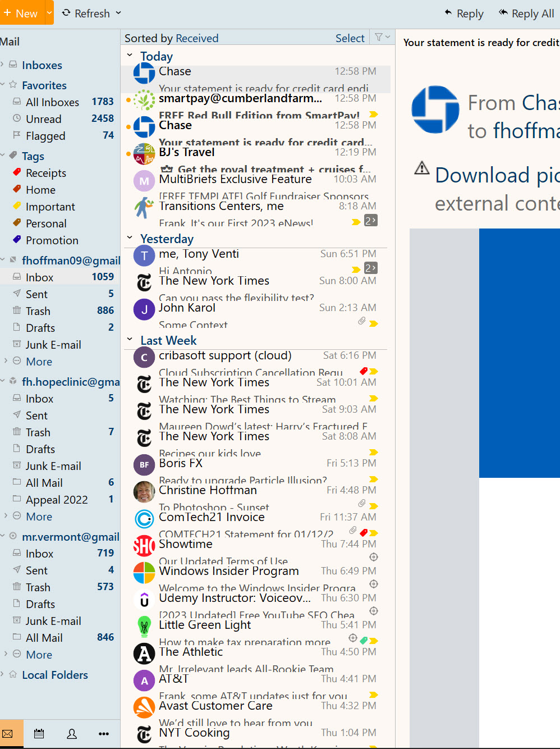Open the more options ellipsis in bottom bar
560x749 pixels.
(104, 734)
